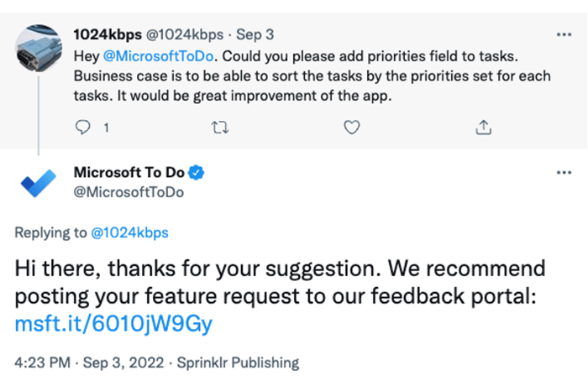
Task: Click the reply speech bubble icon
Action: pyautogui.click(x=82, y=128)
